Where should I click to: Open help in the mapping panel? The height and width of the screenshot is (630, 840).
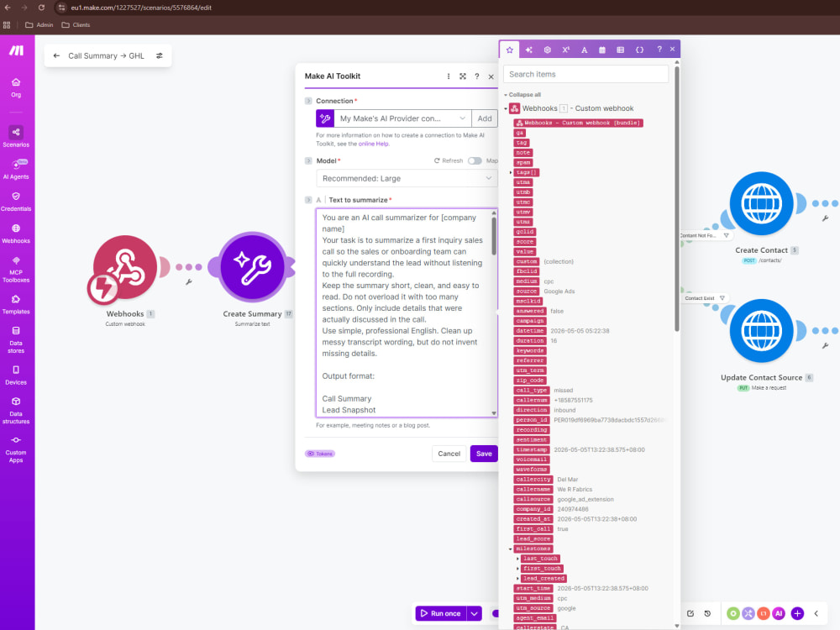click(x=659, y=50)
